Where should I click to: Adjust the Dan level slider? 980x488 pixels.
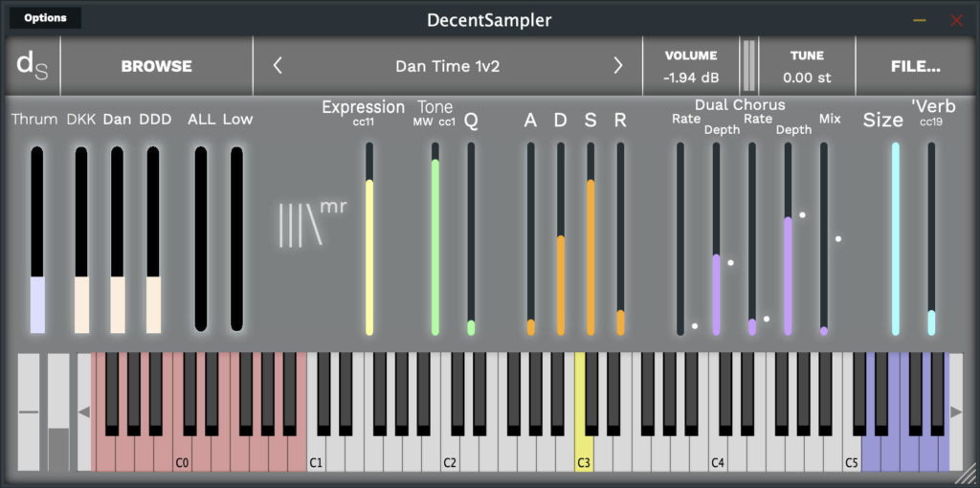[118, 239]
